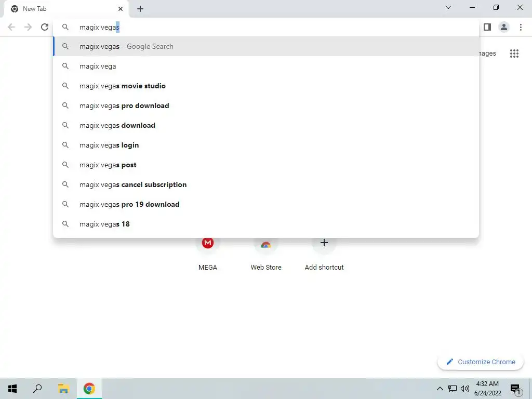
Task: Choose the 'magix vegas 18' suggestion
Action: (x=266, y=224)
